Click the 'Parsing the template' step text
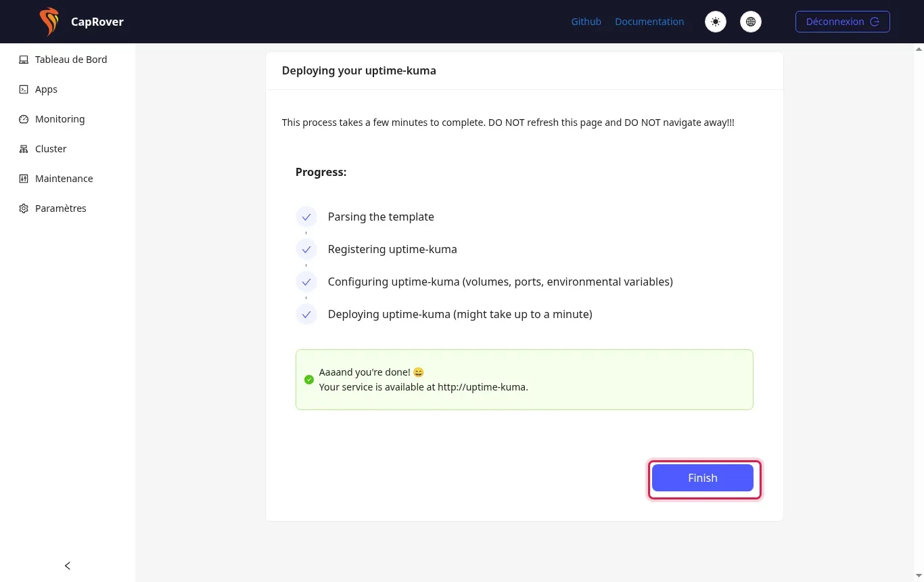Image resolution: width=924 pixels, height=582 pixels. (381, 217)
